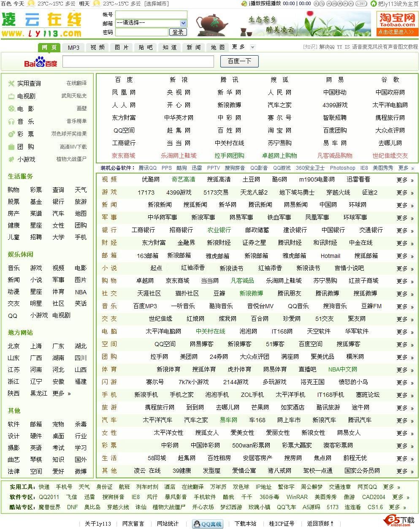
Task: Expand 更多 under 地方网站
Action: 62,393
